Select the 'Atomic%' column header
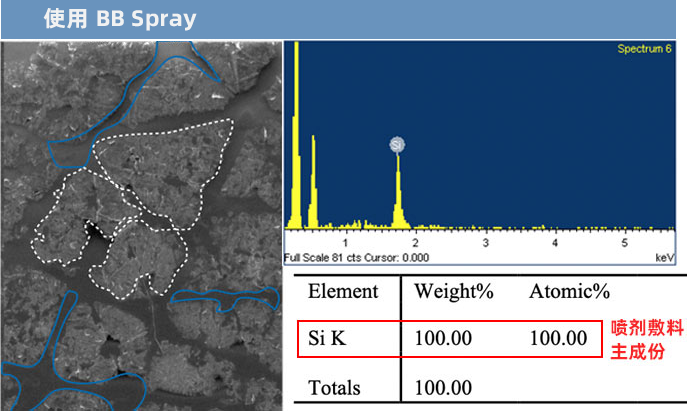This screenshot has height=413, width=688. (x=569, y=291)
